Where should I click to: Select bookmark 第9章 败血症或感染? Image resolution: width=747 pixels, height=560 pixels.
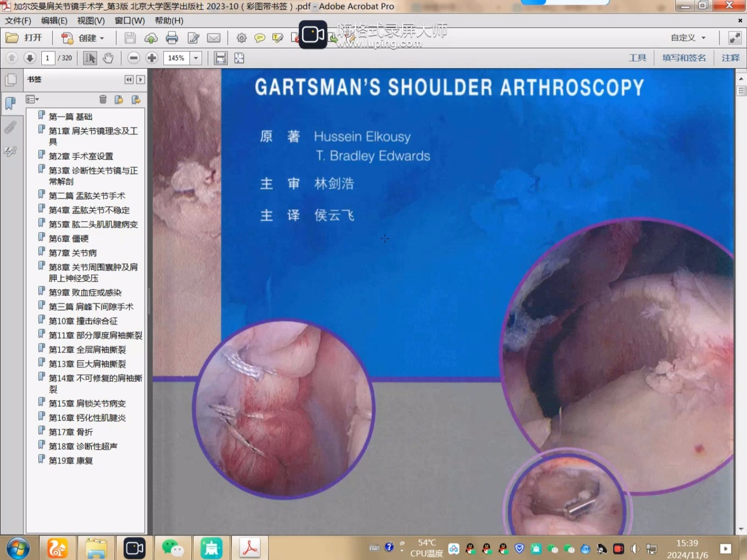(x=85, y=293)
